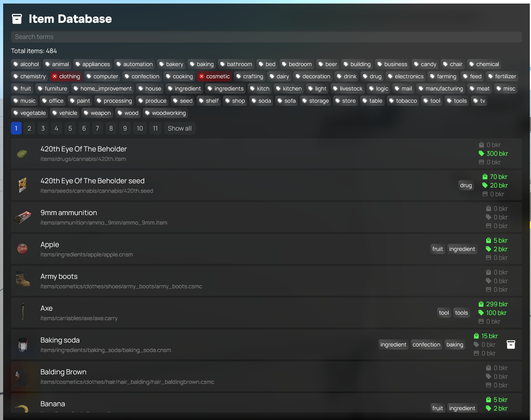
Task: Filter by the tobacco tag
Action: point(403,101)
